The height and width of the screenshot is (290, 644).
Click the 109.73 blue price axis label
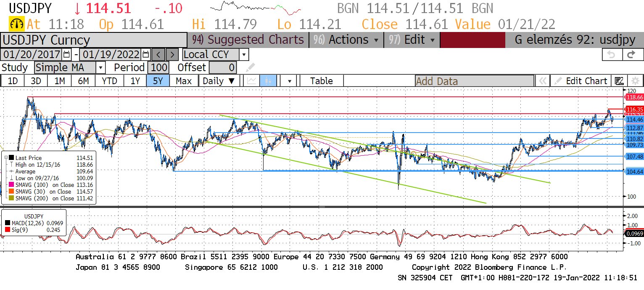pyautogui.click(x=635, y=145)
